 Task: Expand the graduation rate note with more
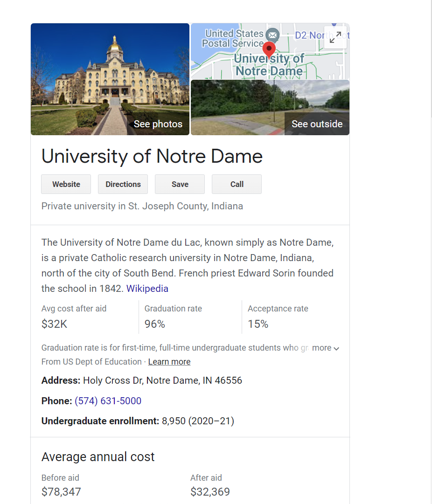coord(321,348)
